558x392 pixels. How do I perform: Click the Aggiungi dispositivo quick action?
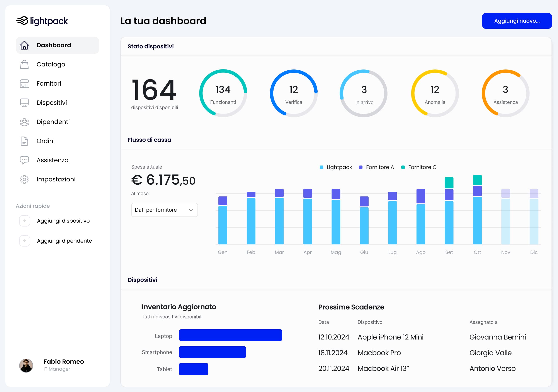(55, 221)
